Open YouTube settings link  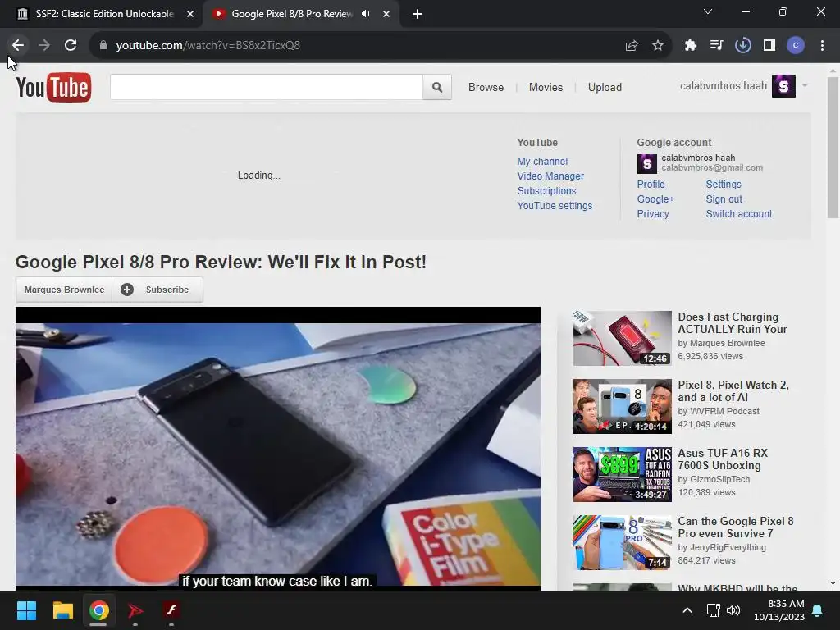(555, 206)
